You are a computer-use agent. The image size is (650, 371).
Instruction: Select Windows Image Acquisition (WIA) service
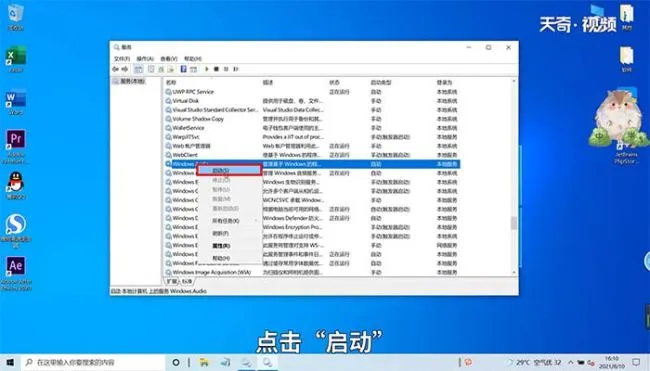312,272
